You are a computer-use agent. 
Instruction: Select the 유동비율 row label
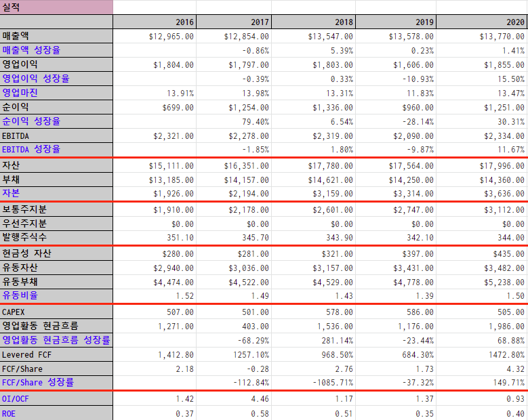coord(56,296)
